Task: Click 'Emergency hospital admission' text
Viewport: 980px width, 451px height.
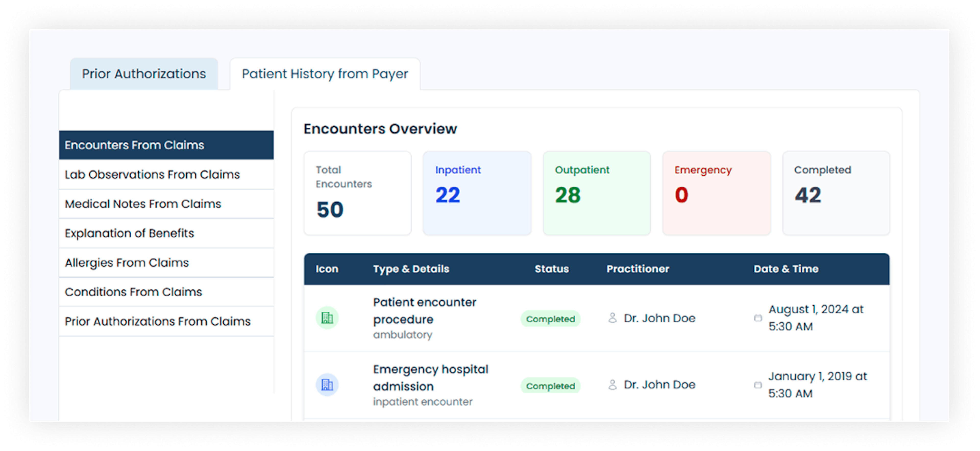Action: click(x=431, y=377)
